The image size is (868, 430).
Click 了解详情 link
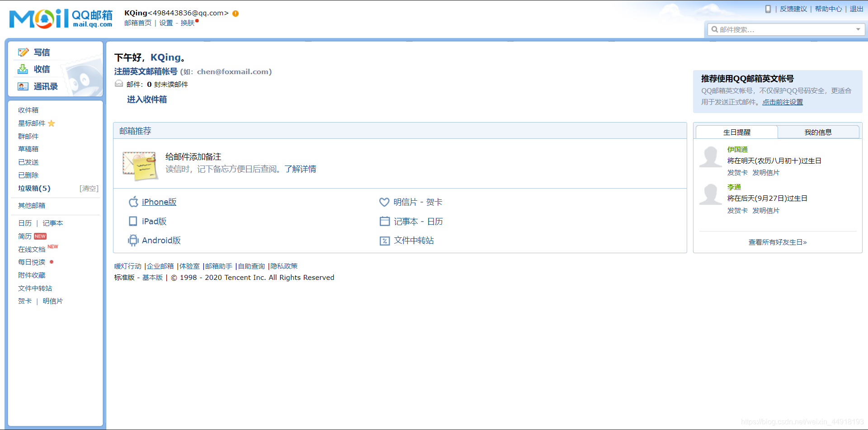pos(300,169)
